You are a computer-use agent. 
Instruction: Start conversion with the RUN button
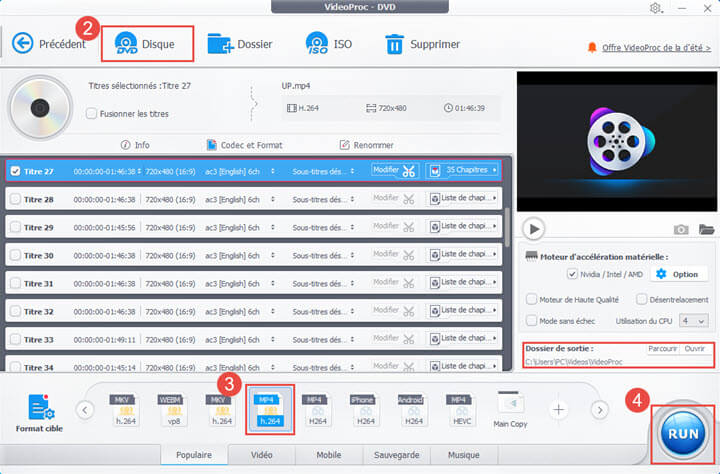pos(683,434)
